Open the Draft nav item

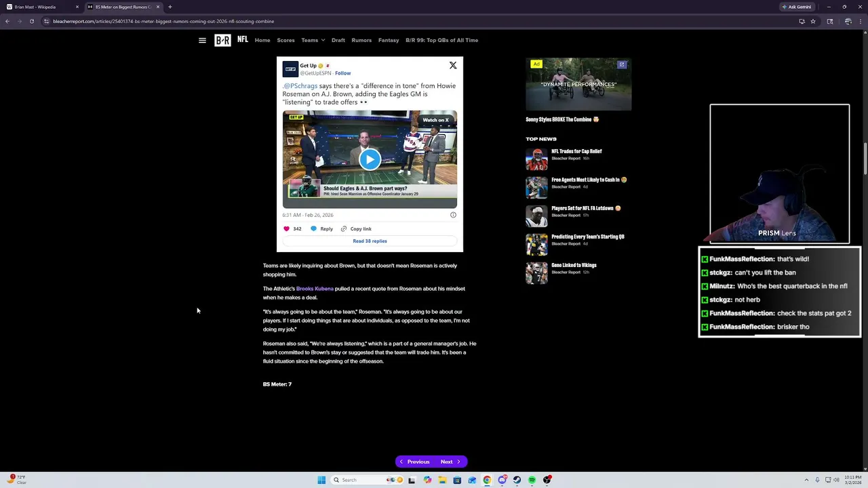click(x=338, y=40)
